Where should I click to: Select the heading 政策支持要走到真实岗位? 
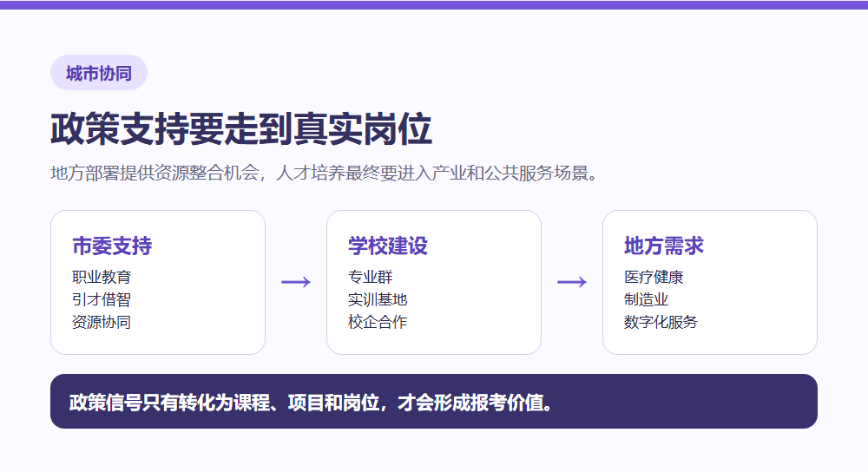coord(241,129)
